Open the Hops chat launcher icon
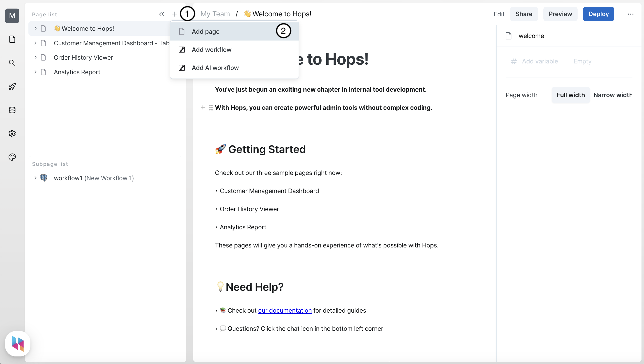Screen dimensions: 644x364 pos(18,344)
